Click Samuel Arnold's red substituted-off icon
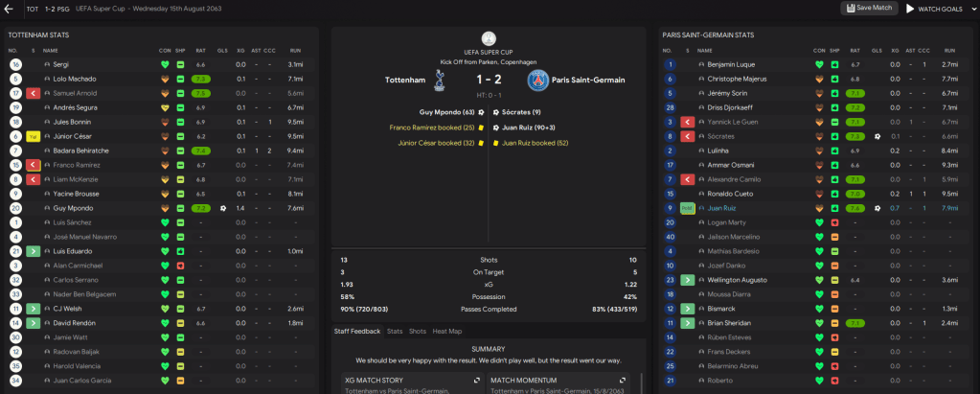Image resolution: width=980 pixels, height=394 pixels. [33, 93]
